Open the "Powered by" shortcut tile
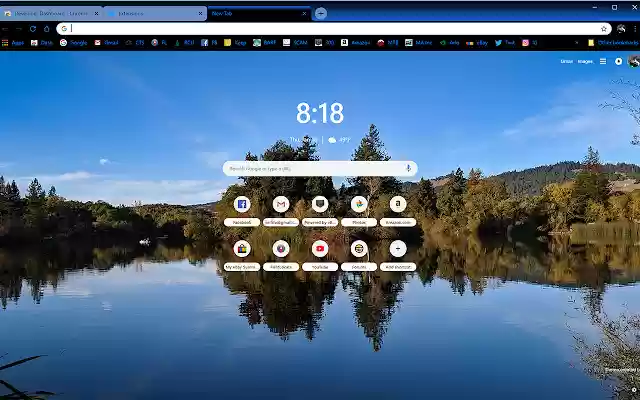The width and height of the screenshot is (640, 400). point(320,211)
